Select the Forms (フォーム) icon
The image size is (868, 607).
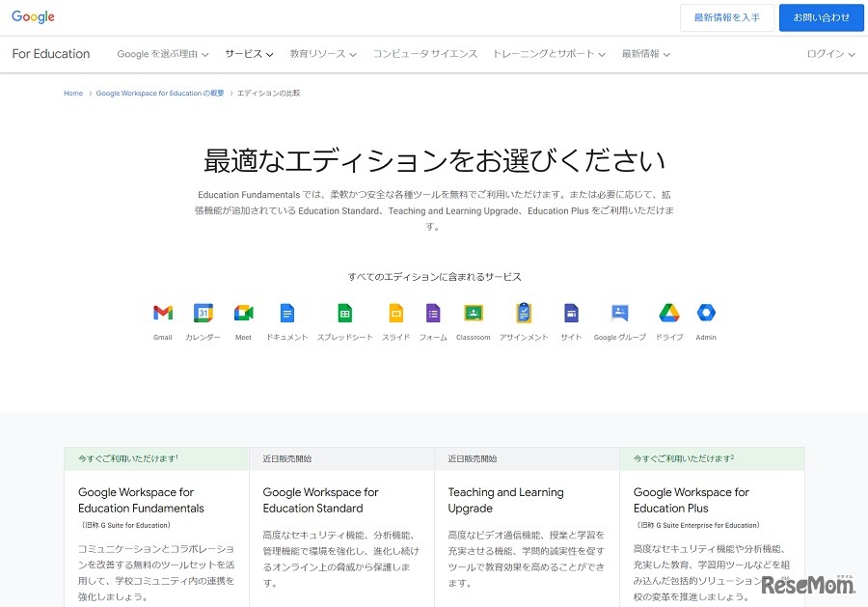(x=433, y=313)
